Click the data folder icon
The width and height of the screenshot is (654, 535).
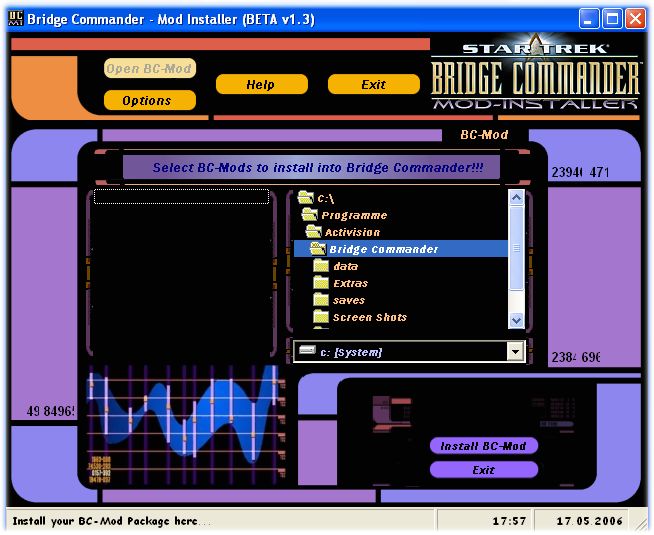(321, 266)
